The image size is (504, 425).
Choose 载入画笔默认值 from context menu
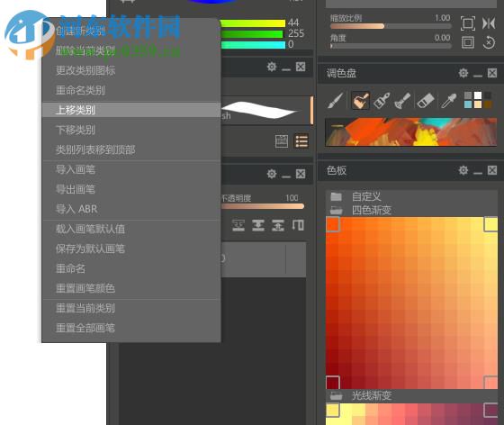coord(131,229)
